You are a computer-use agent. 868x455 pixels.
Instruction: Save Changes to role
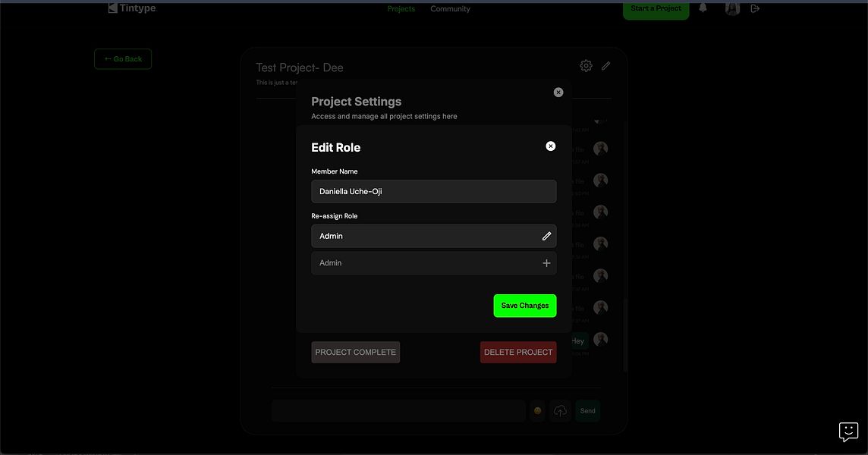pyautogui.click(x=525, y=306)
